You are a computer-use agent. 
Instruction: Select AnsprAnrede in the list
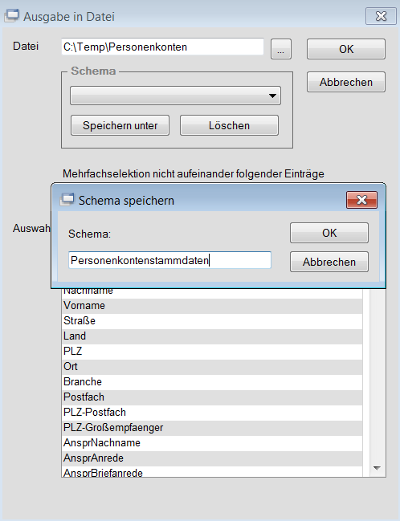pyautogui.click(x=212, y=458)
